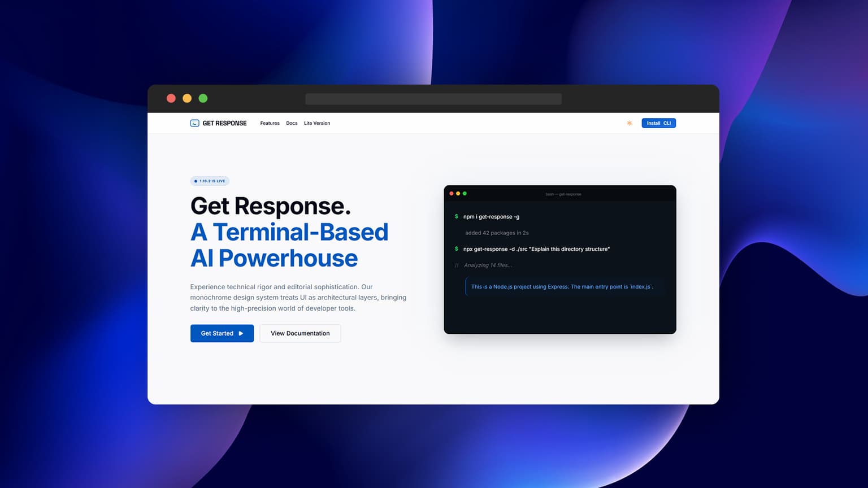Click 'added 42 packages in 2s' text
The image size is (868, 488).
click(x=497, y=233)
